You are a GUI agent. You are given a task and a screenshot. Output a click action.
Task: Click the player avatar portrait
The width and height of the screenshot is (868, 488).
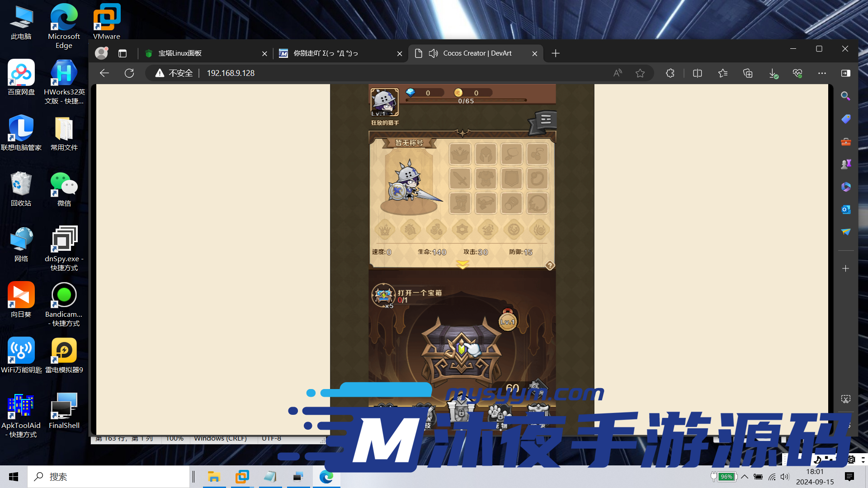[x=384, y=101]
